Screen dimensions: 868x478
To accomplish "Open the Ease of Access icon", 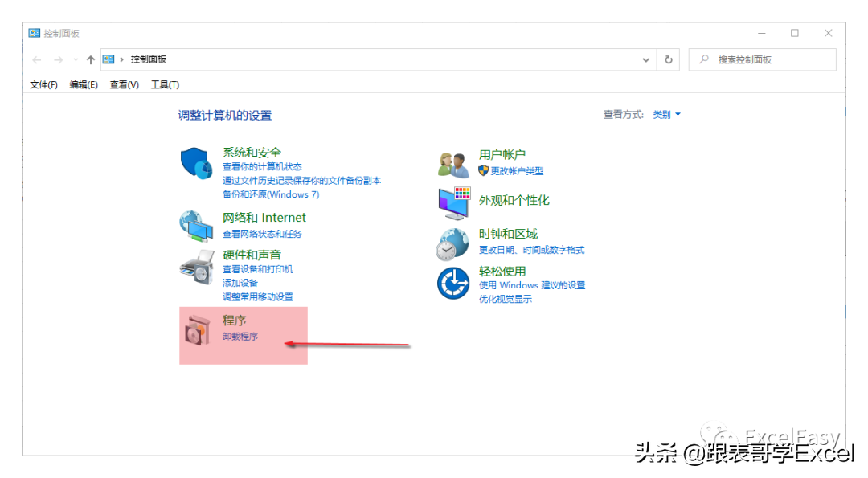I will point(453,284).
